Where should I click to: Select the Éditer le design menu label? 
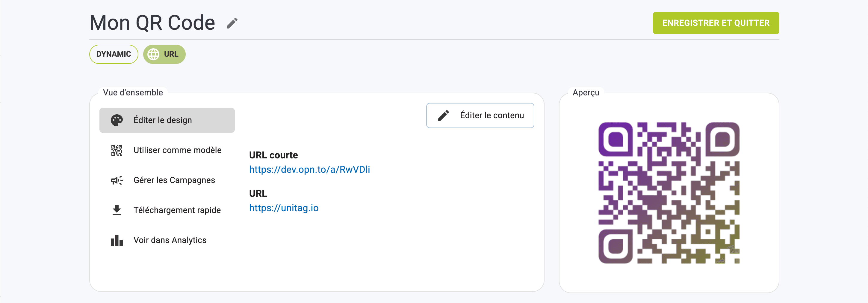pos(162,120)
